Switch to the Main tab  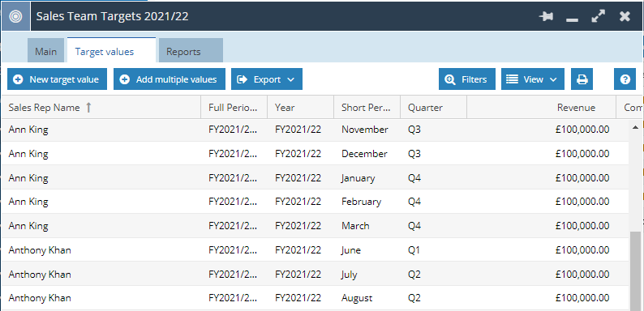pyautogui.click(x=46, y=50)
